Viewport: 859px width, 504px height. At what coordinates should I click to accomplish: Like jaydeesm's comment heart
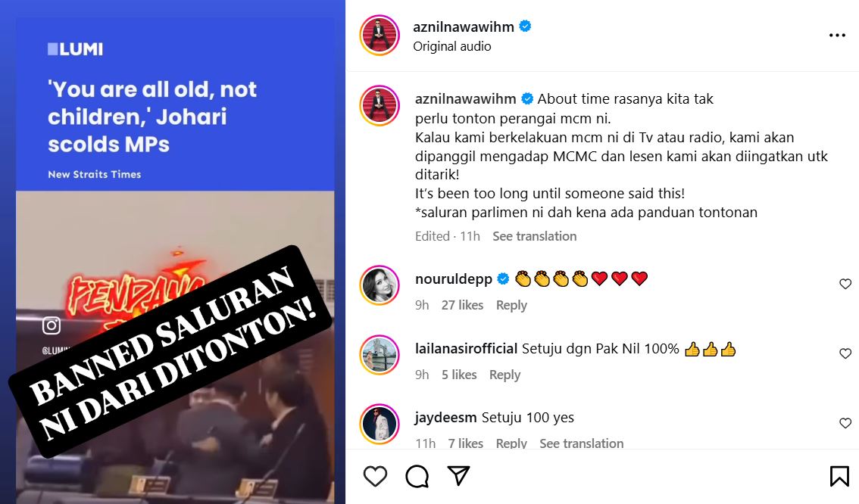coord(845,423)
